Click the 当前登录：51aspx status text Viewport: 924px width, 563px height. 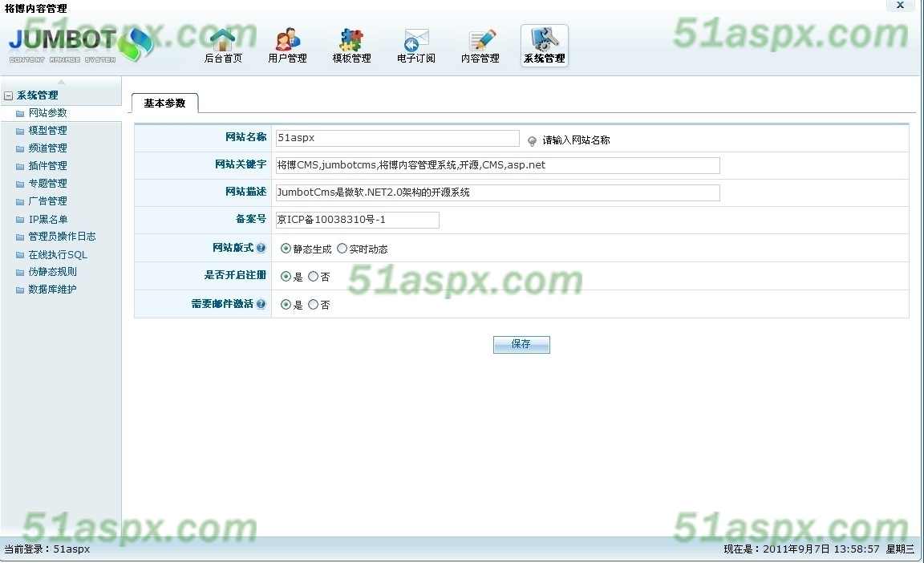(x=47, y=549)
